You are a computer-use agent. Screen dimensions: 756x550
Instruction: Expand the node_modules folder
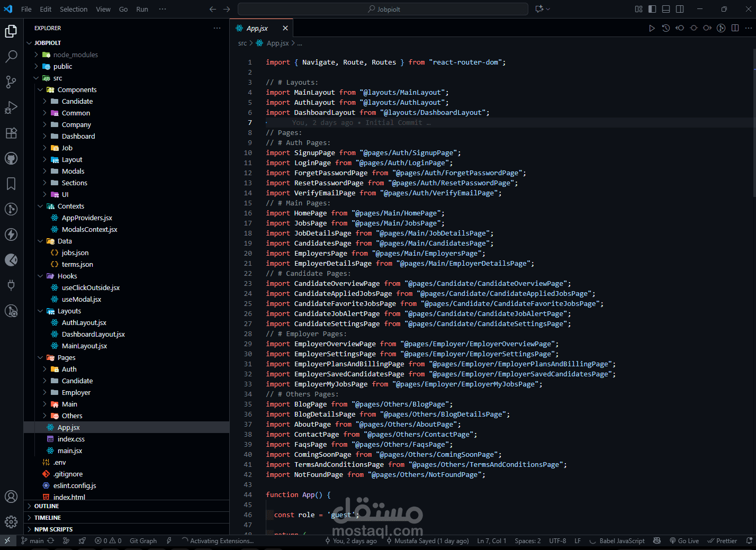coord(75,55)
